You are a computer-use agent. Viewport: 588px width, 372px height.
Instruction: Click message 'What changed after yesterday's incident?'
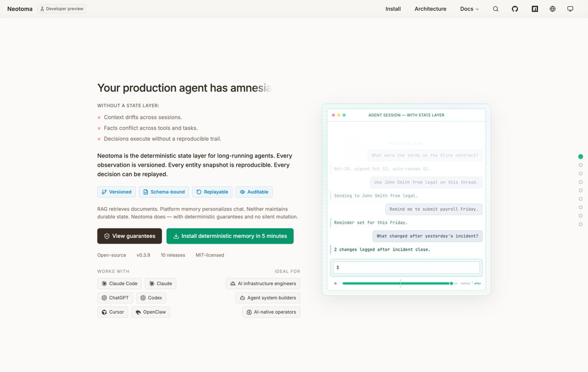tap(427, 236)
